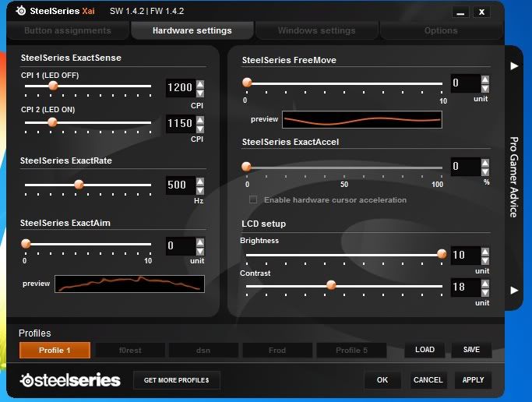532x402 pixels.
Task: Lower ExactRate Hz with down arrow
Action: tap(200, 190)
